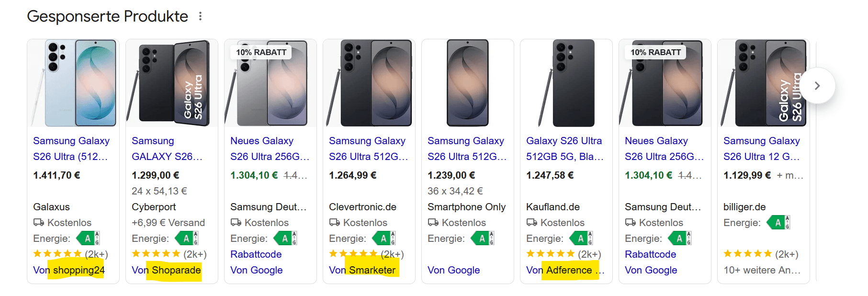The image size is (868, 296).
Task: Click the star rating beside Von Adference
Action: [x=551, y=253]
